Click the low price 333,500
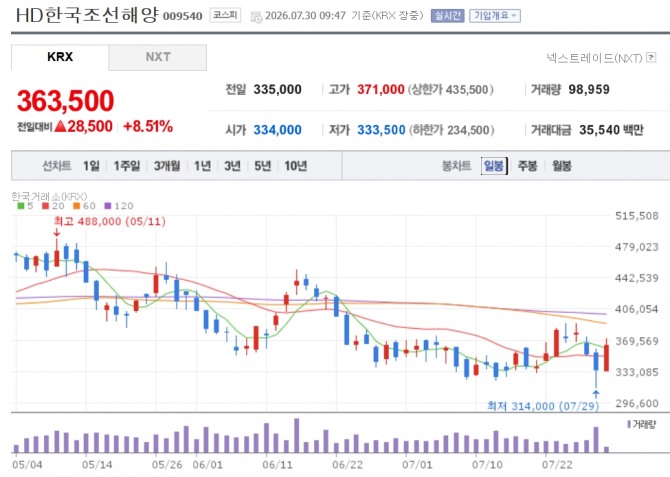 [381, 130]
